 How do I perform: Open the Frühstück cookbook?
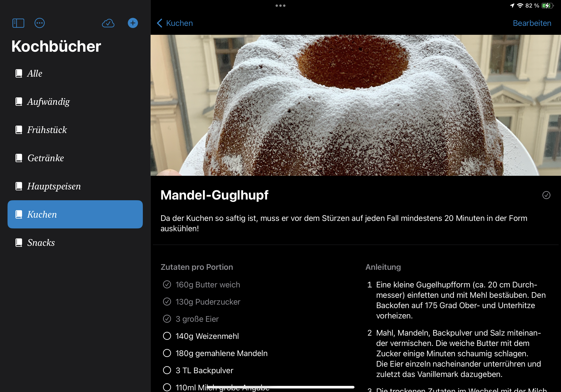pos(47,130)
